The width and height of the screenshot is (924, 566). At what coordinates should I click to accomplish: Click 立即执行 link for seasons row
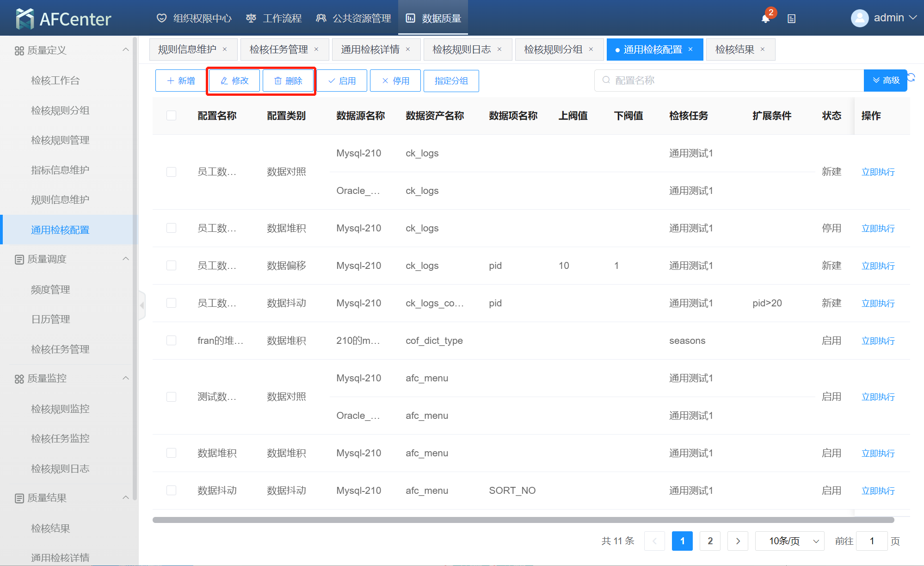click(x=878, y=341)
